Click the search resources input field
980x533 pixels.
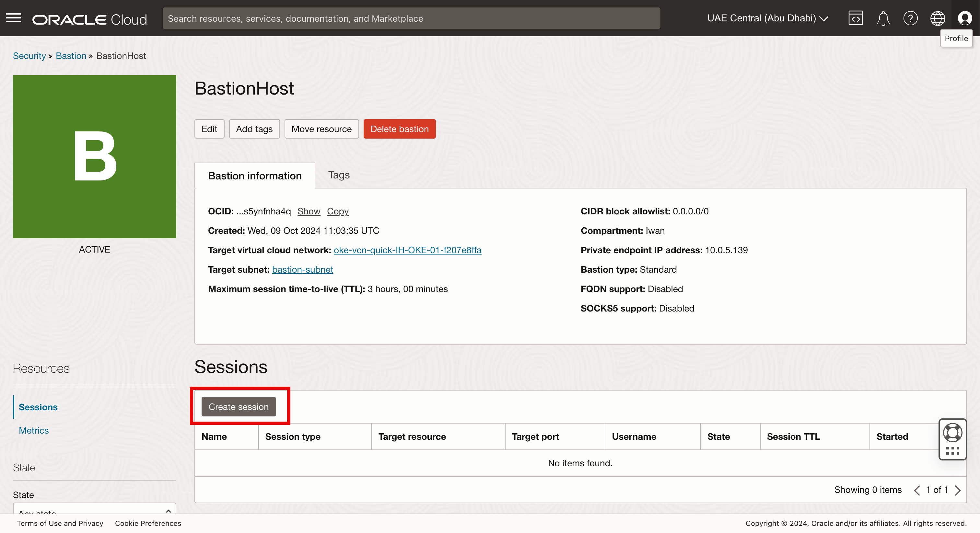(411, 18)
